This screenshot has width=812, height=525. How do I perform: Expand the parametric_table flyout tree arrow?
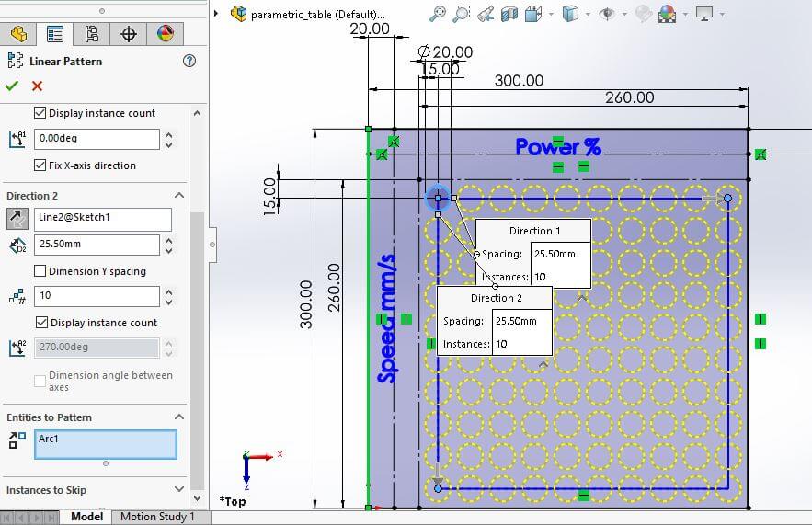pos(216,14)
